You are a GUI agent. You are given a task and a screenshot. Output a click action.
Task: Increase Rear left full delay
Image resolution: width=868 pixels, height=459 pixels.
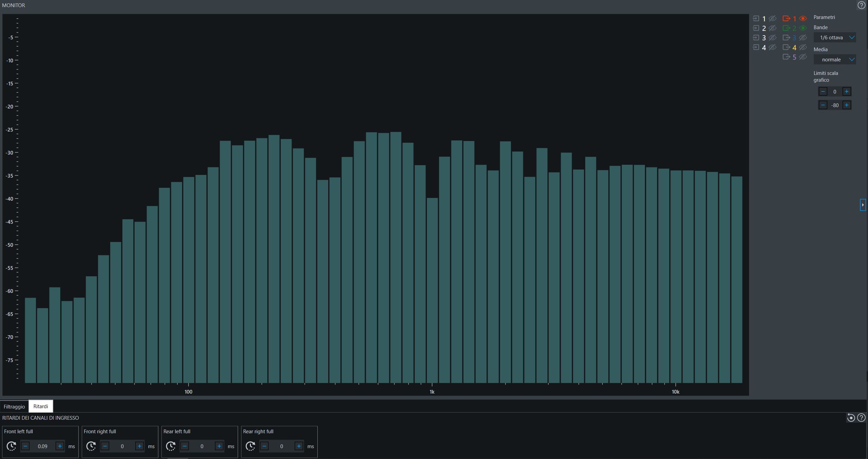tap(219, 446)
